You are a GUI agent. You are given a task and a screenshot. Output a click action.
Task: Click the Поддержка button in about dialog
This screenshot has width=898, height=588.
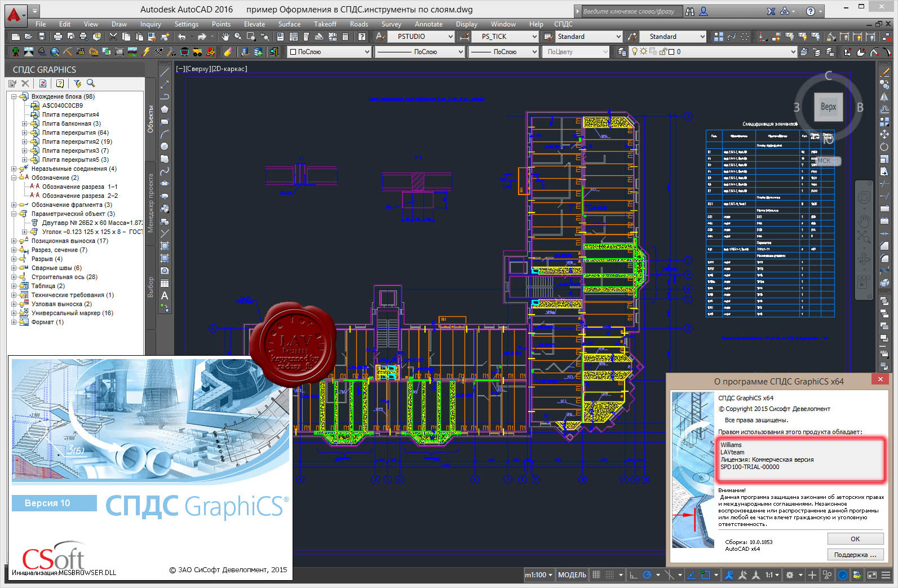point(855,555)
